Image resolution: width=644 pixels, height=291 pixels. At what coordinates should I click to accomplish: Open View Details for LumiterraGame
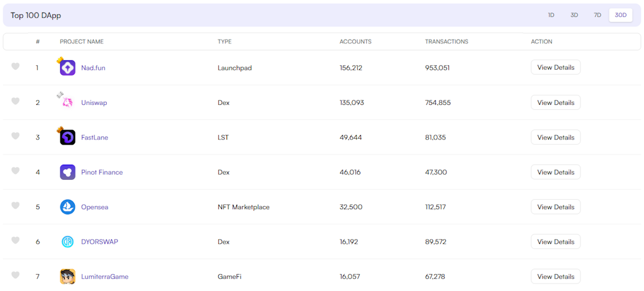click(555, 277)
